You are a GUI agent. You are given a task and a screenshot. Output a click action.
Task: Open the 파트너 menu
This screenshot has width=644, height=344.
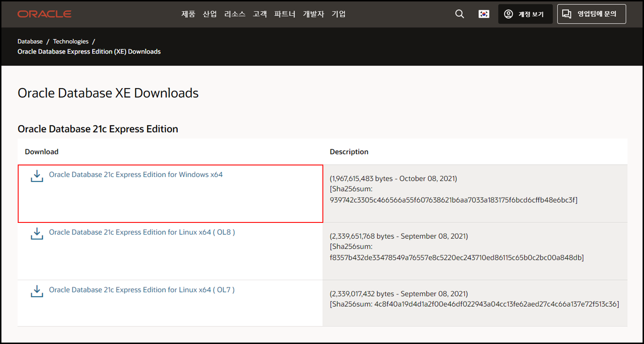point(285,14)
